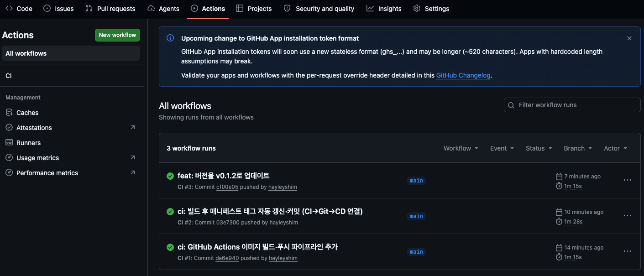Open commit 03e7300 link
Viewport: 644px width, 276px height.
click(x=228, y=223)
